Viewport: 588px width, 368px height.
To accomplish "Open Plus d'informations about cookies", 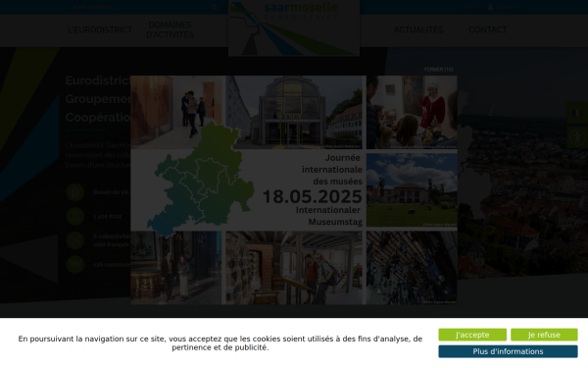I will (508, 351).
